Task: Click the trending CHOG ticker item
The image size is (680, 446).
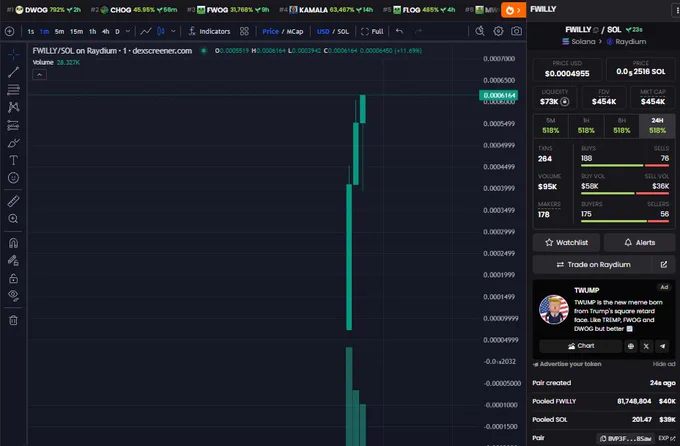Action: [x=134, y=10]
